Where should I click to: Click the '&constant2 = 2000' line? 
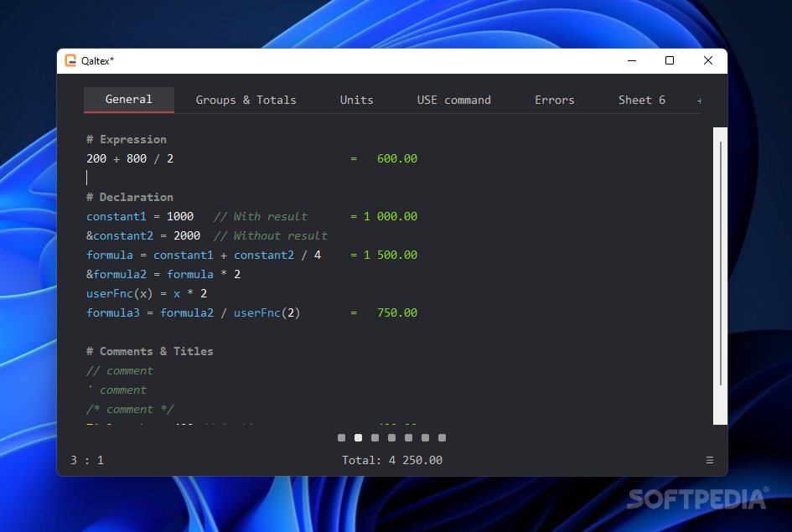[x=143, y=235]
